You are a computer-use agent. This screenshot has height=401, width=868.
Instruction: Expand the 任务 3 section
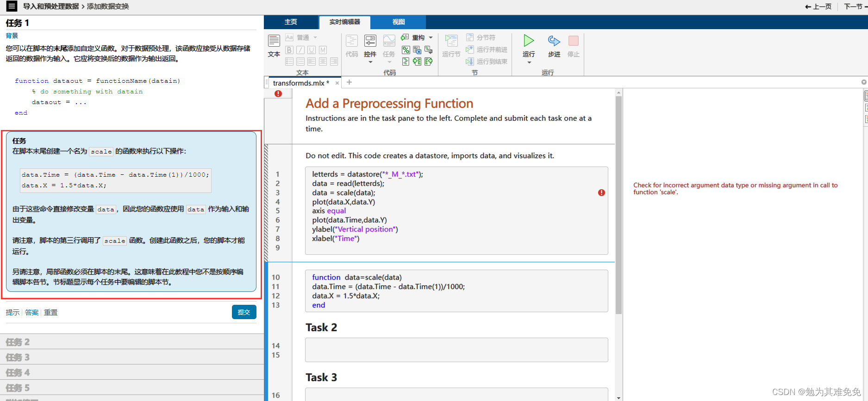[132, 357]
